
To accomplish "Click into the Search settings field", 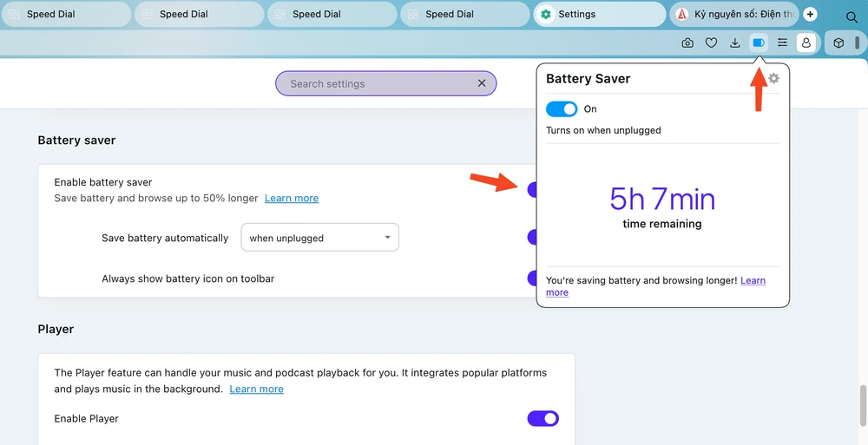I will click(378, 83).
